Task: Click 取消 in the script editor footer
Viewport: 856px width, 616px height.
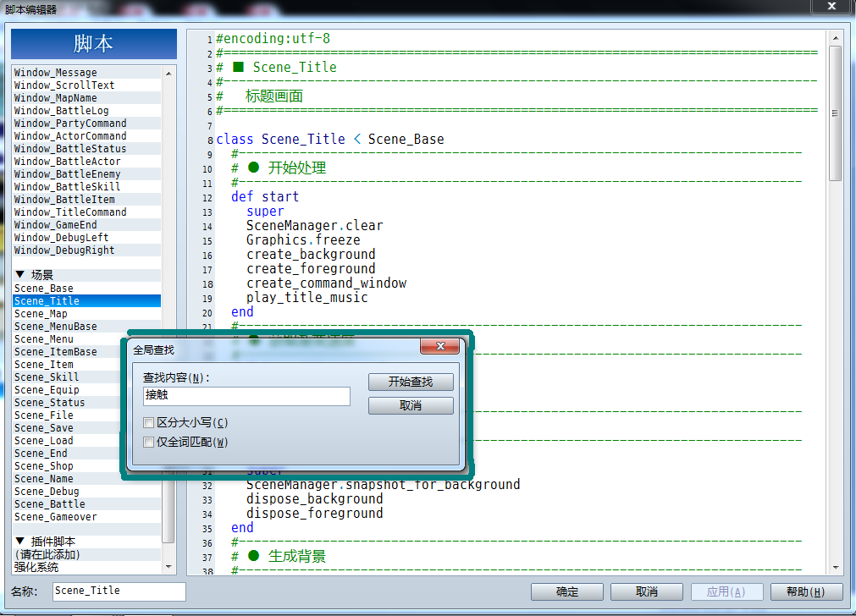Action: pyautogui.click(x=647, y=591)
